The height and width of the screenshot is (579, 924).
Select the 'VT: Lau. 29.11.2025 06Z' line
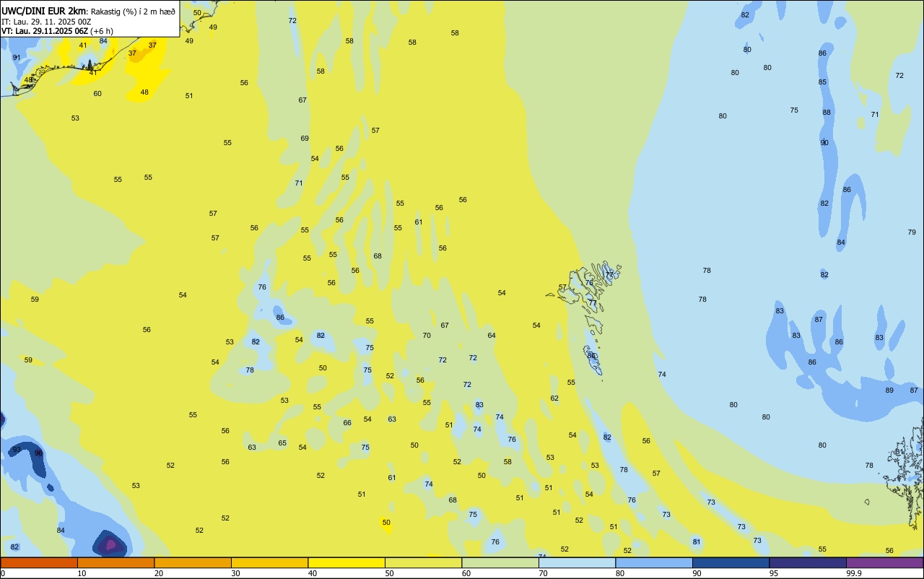coord(45,31)
